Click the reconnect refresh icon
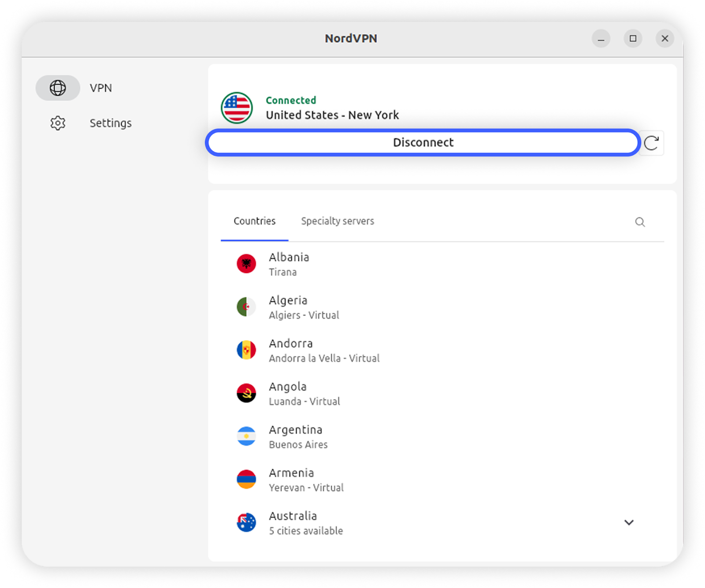705x588 pixels. (x=651, y=143)
